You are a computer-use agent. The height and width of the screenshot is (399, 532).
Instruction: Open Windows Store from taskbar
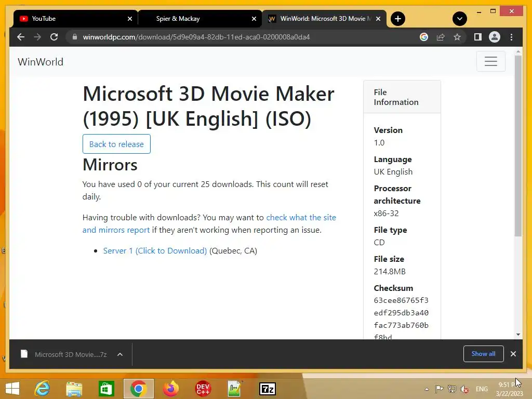coord(106,389)
